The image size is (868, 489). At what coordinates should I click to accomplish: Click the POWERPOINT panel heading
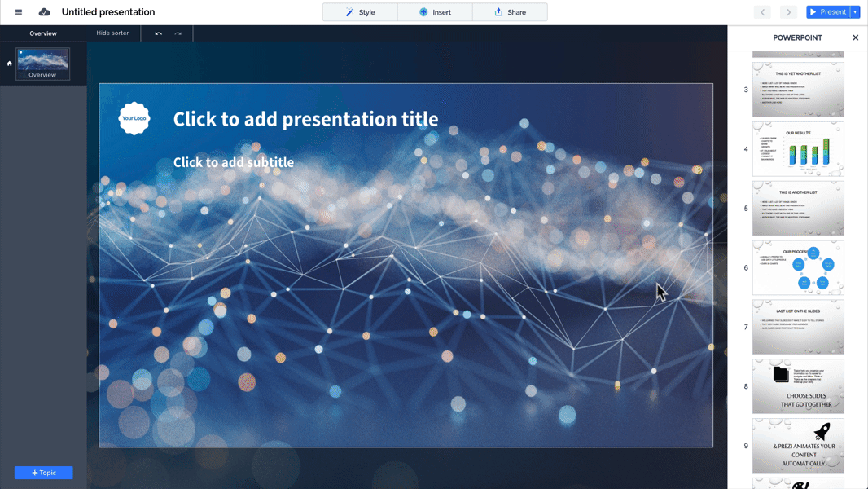[x=797, y=37]
